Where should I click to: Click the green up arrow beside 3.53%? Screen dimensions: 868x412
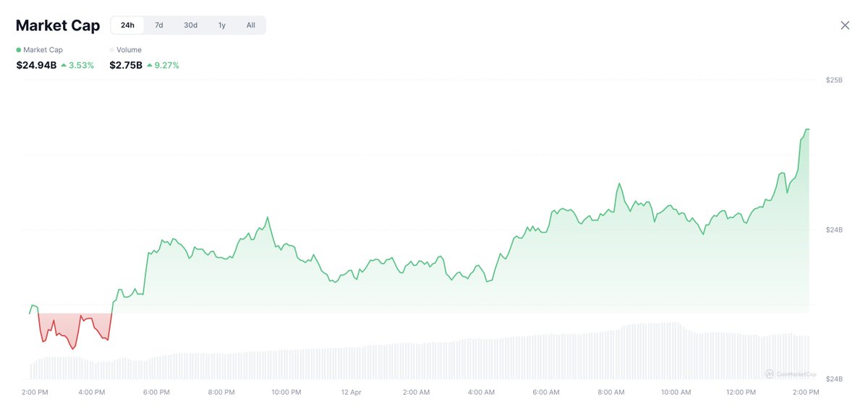click(64, 65)
